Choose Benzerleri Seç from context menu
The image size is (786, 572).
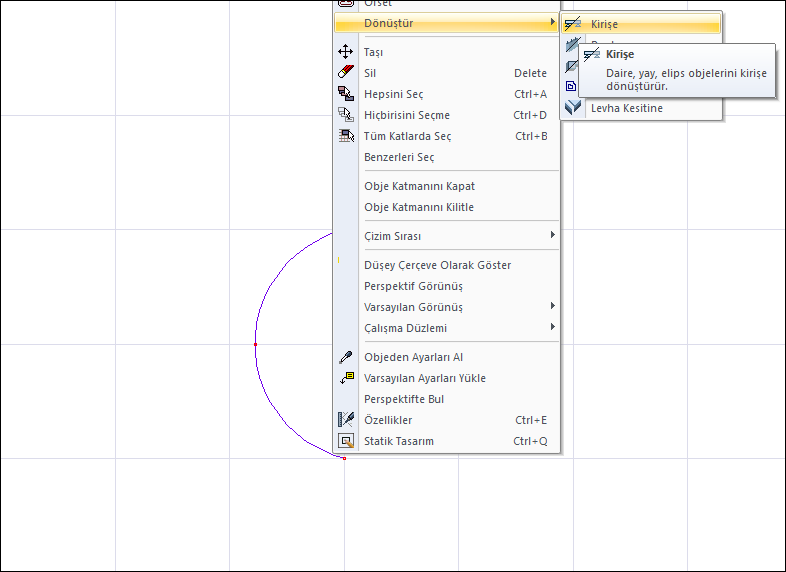click(446, 157)
